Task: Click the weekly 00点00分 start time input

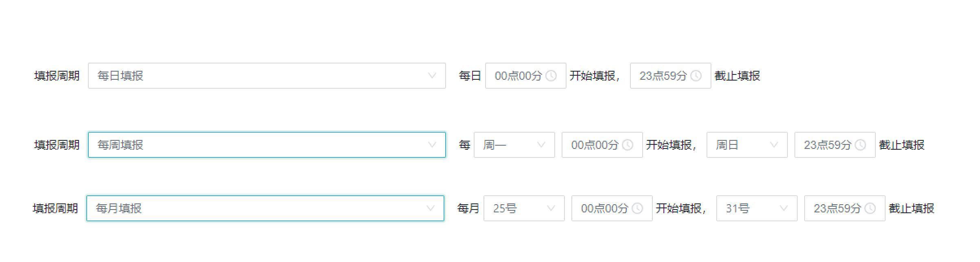Action: pos(594,145)
